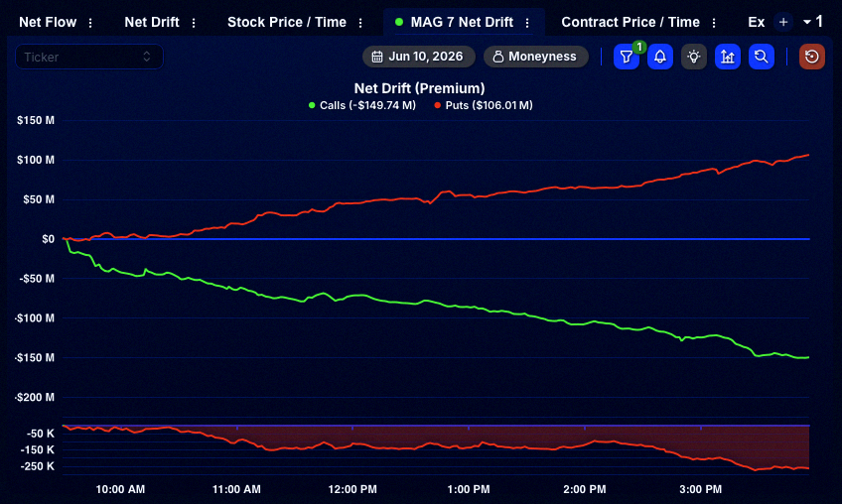Click the Moneyness filter button
This screenshot has width=842, height=504.
536,57
